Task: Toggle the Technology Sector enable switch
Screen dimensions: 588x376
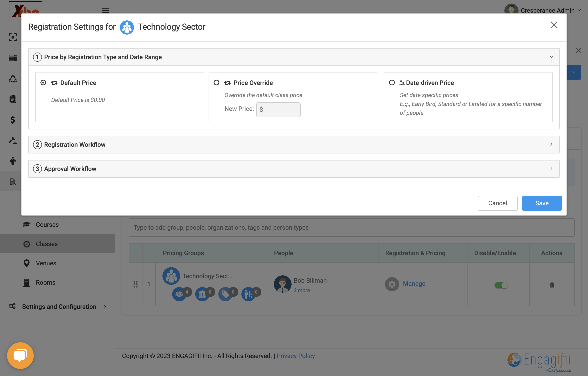Action: tap(501, 285)
